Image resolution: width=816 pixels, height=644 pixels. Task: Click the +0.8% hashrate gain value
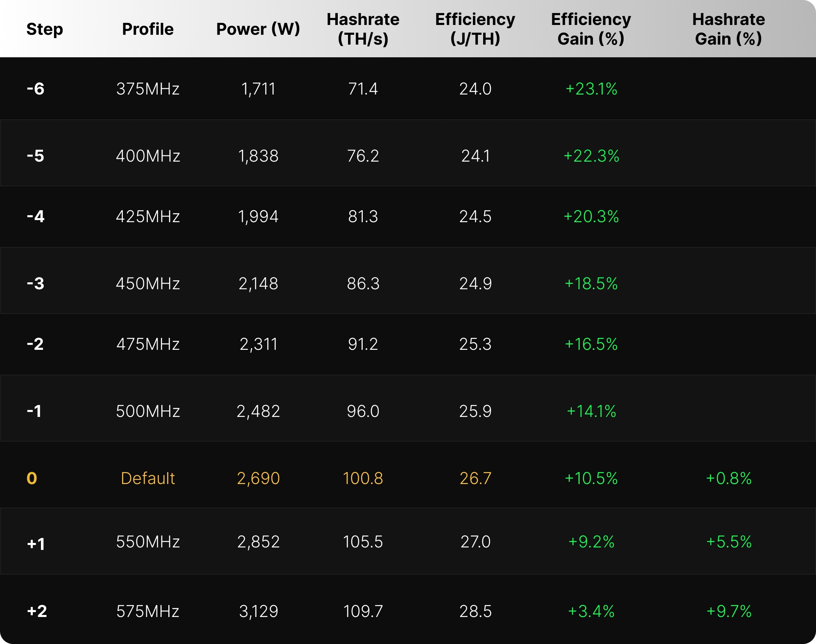(x=729, y=478)
